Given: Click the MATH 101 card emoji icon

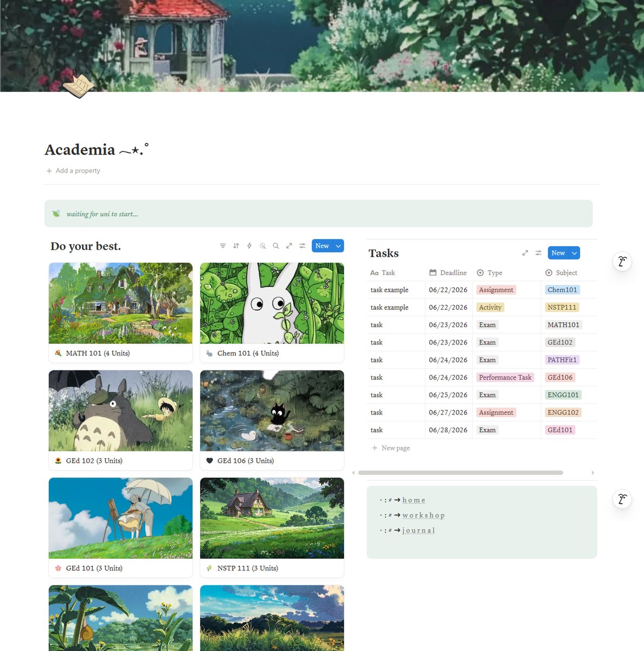Looking at the screenshot, I should (58, 353).
